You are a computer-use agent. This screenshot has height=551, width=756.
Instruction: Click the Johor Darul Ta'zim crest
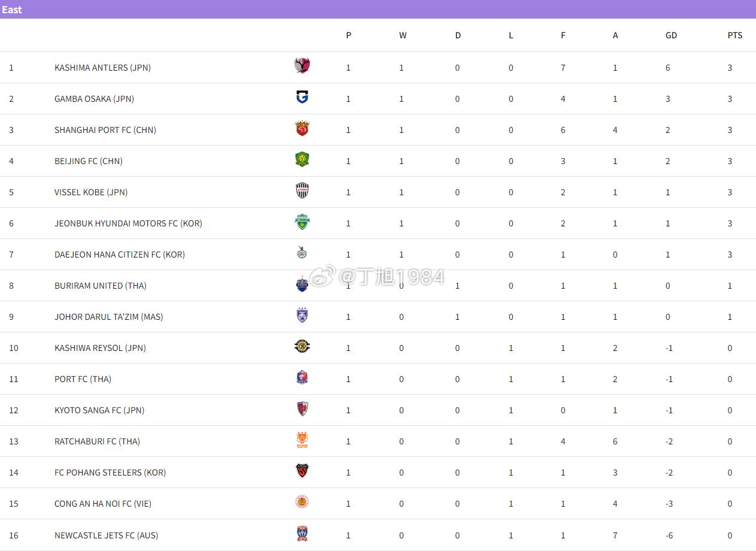coord(302,315)
